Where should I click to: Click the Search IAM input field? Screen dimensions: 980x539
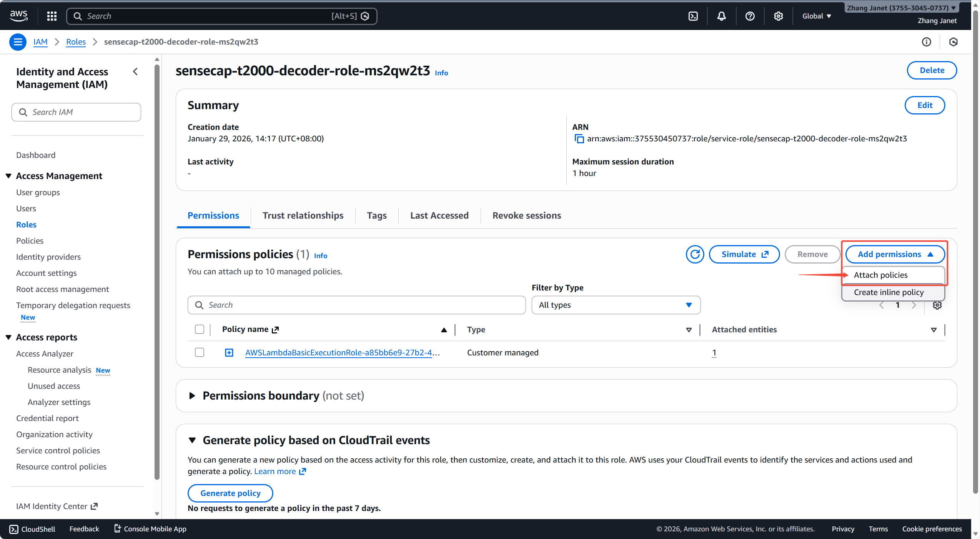click(x=81, y=112)
